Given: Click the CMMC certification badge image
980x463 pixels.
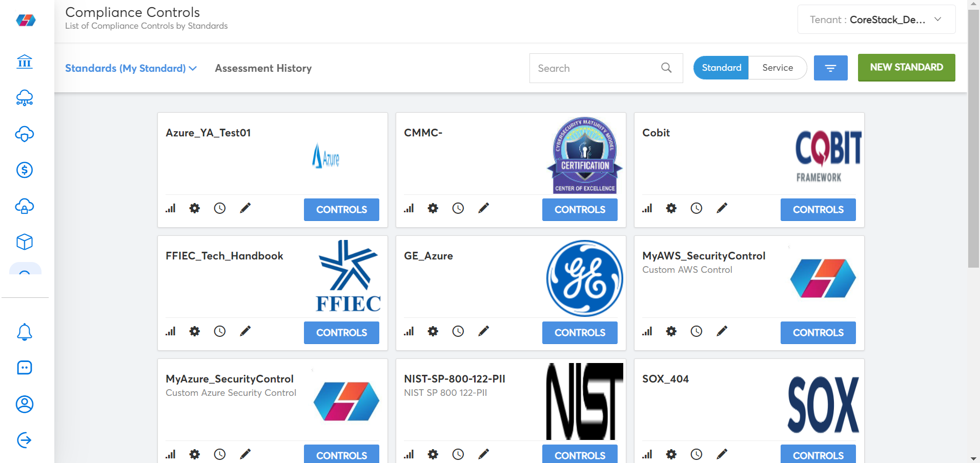Looking at the screenshot, I should tap(585, 155).
